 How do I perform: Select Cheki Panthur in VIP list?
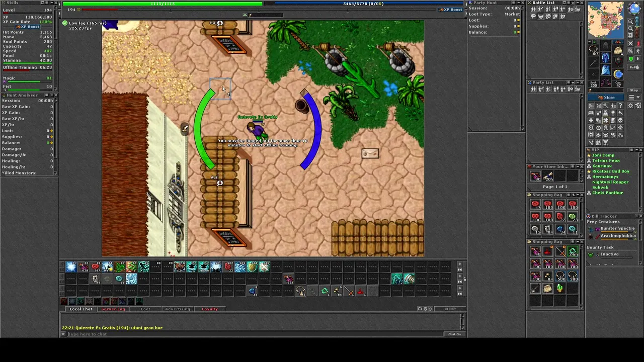(607, 193)
